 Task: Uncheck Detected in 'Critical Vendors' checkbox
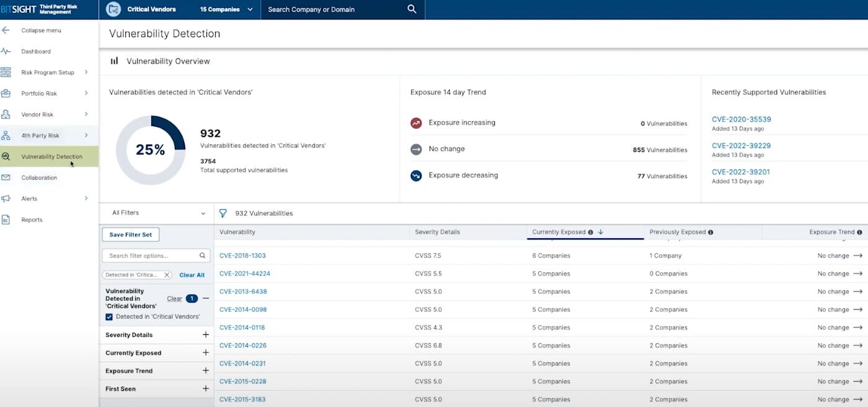[109, 316]
